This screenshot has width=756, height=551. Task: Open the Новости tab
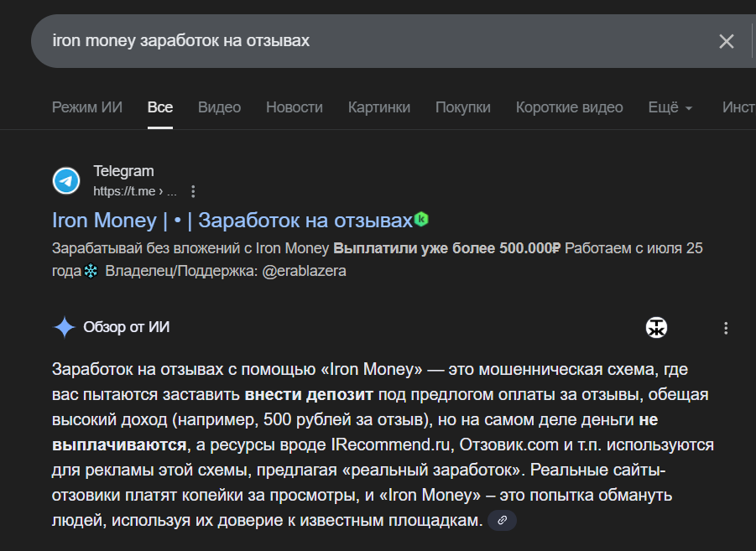click(295, 107)
